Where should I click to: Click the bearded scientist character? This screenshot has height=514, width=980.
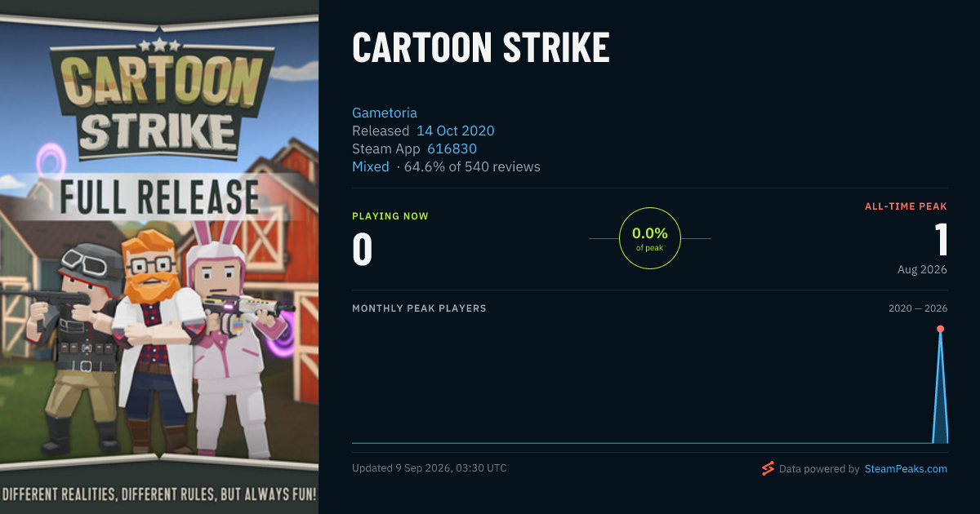click(x=155, y=335)
